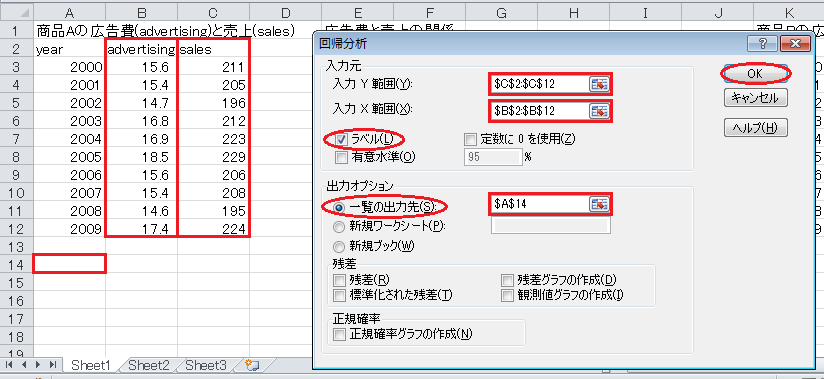The width and height of the screenshot is (824, 379).
Task: Select column A header
Action: tap(69, 12)
